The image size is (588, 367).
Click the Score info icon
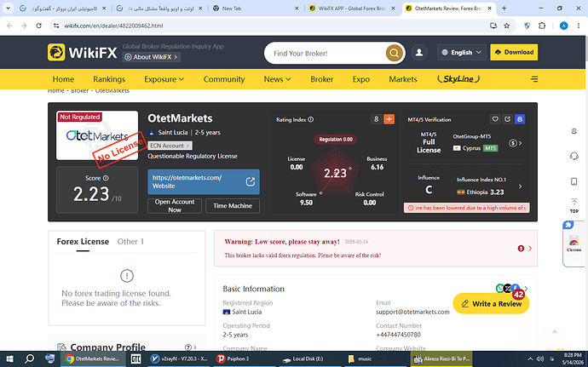[x=107, y=178]
